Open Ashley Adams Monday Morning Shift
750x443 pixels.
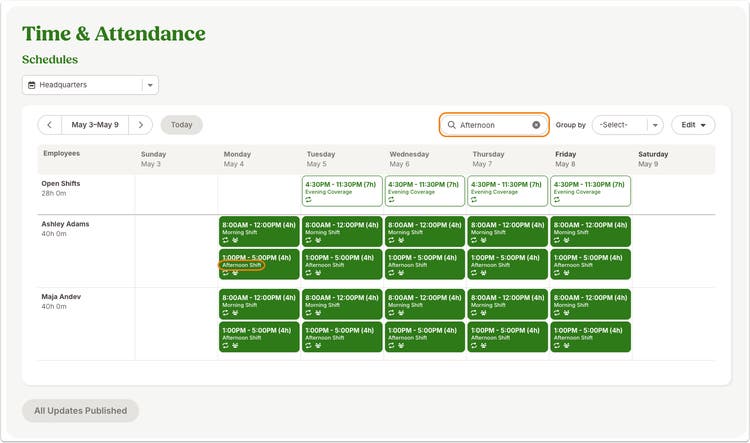(259, 232)
